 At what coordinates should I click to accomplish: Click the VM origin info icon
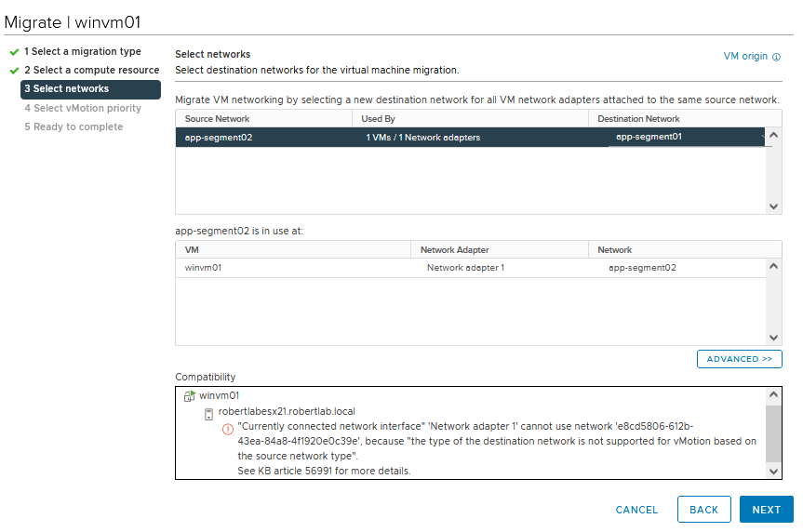click(776, 57)
